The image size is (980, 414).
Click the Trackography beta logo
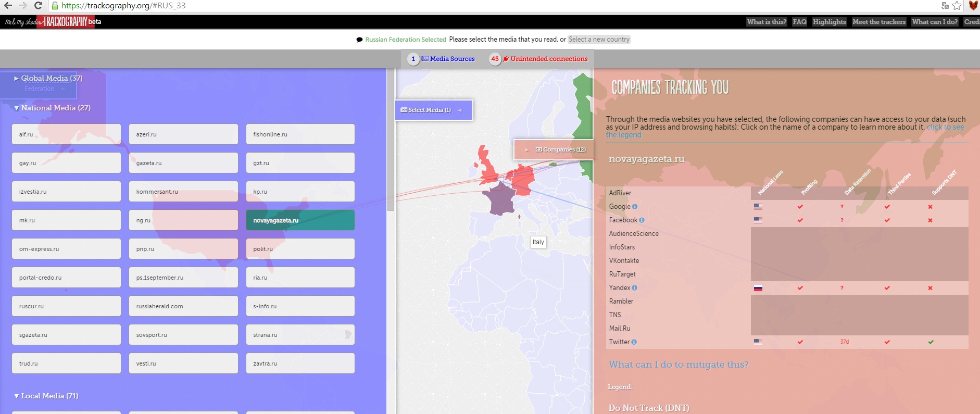click(x=53, y=22)
